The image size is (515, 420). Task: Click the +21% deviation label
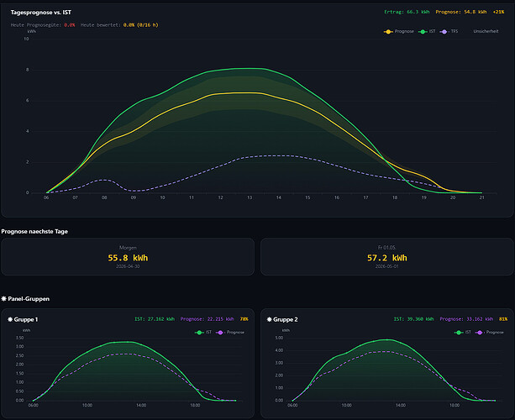click(498, 12)
